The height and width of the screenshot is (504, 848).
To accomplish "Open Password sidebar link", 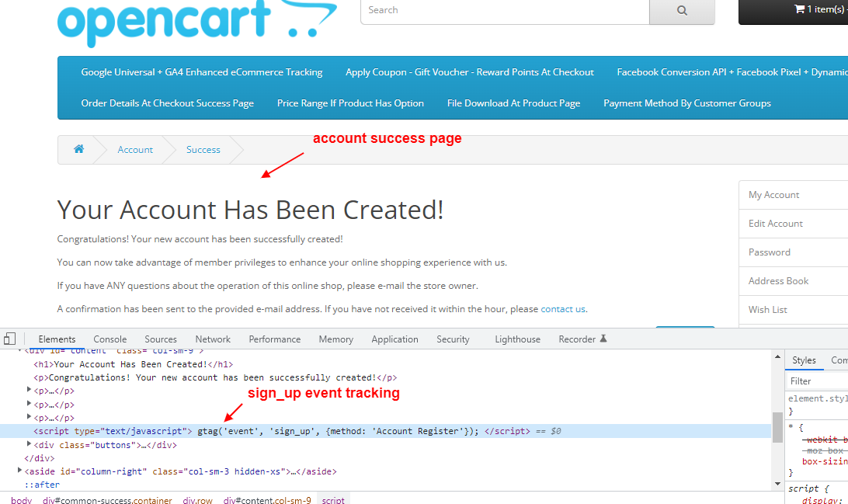I will tap(794, 252).
